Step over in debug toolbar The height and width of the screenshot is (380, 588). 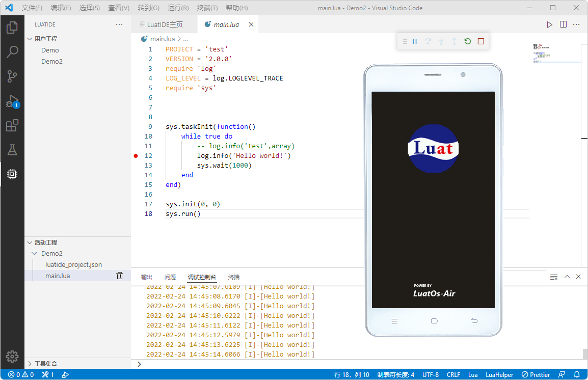click(428, 41)
